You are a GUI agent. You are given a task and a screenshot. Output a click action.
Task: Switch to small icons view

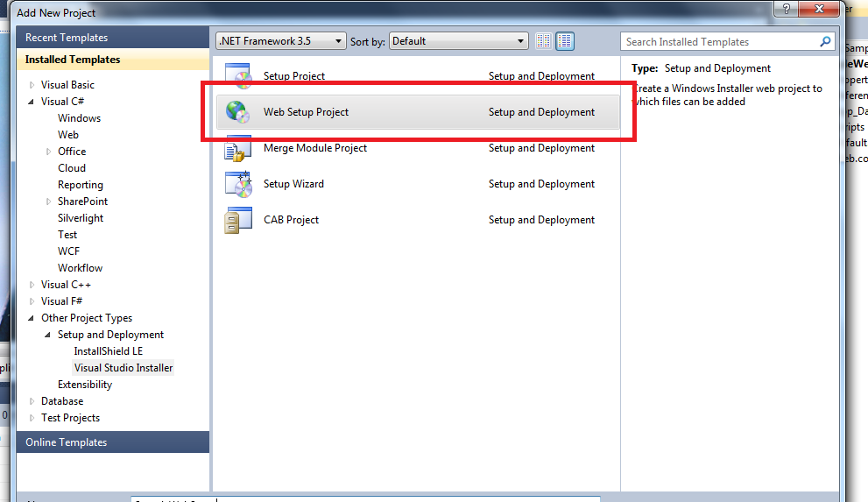544,41
